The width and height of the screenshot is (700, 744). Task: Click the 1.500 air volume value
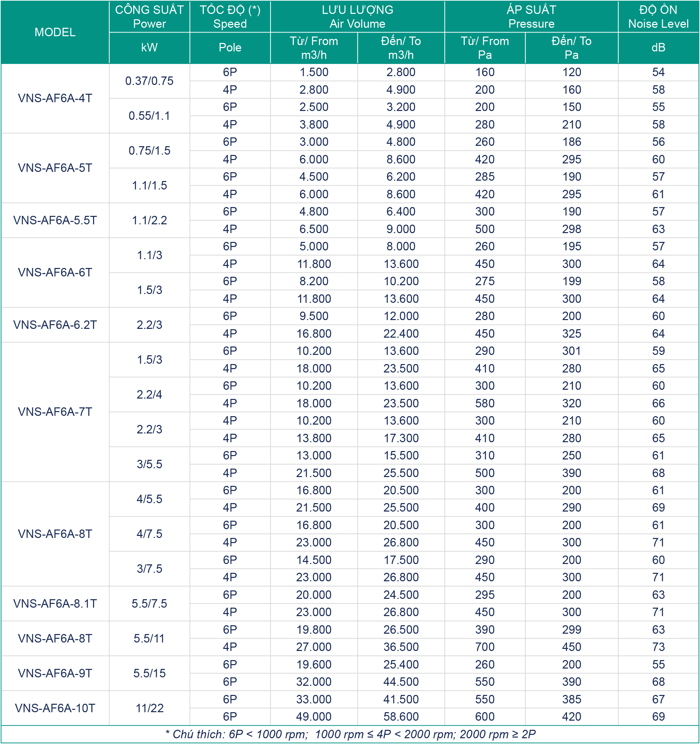(314, 72)
